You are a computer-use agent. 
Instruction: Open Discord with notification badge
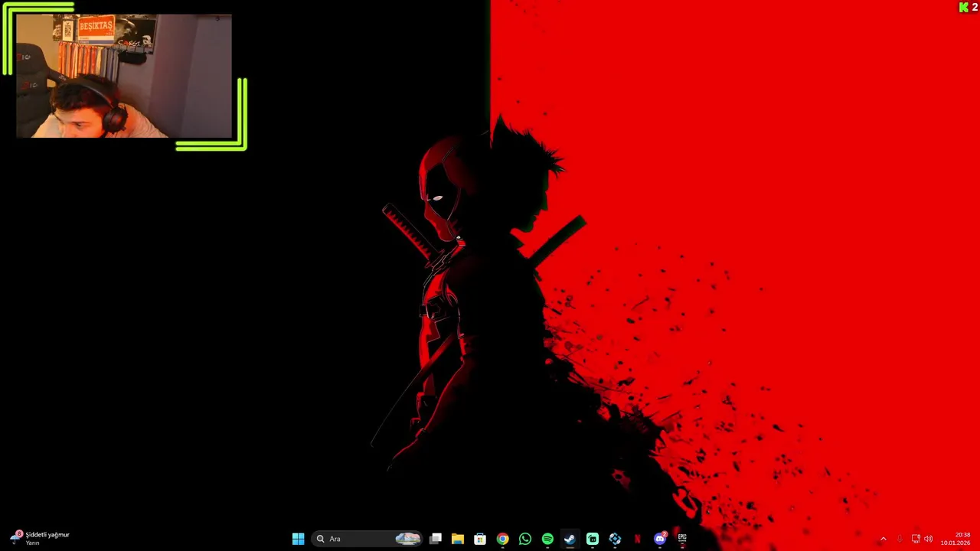pyautogui.click(x=660, y=539)
